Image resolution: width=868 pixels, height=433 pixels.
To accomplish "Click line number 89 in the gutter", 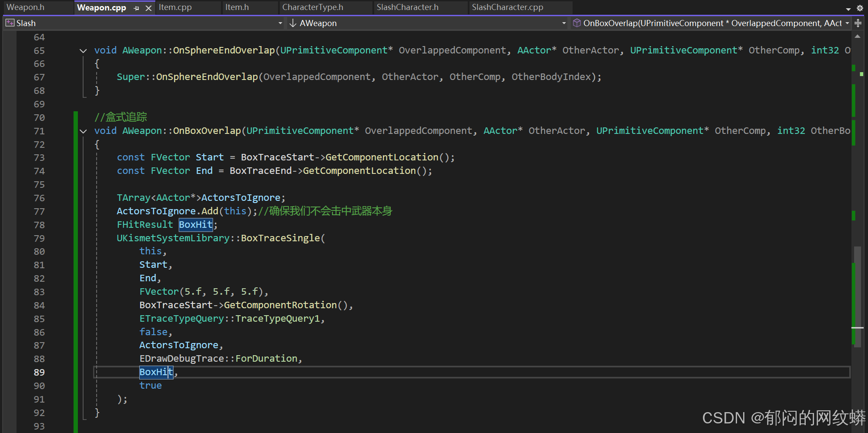I will (x=39, y=373).
